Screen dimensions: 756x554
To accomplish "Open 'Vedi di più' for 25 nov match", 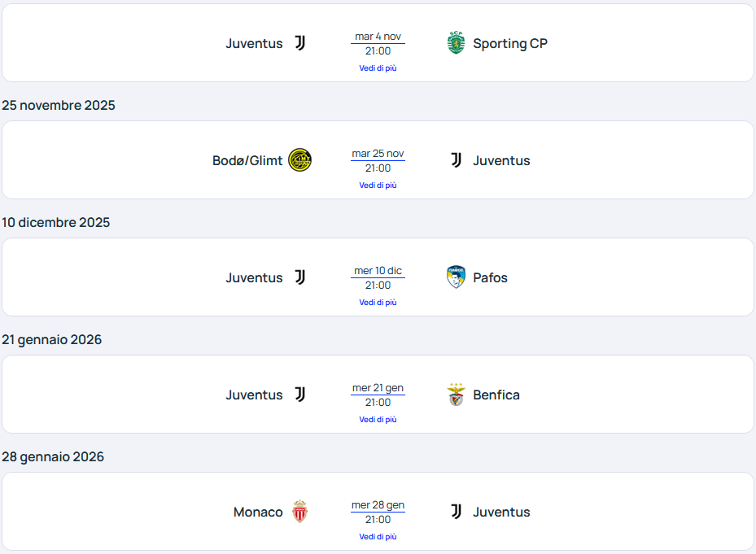I will 378,185.
